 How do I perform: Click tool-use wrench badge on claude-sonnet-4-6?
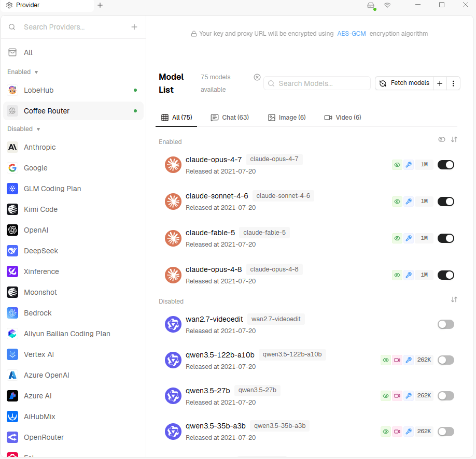(x=409, y=202)
